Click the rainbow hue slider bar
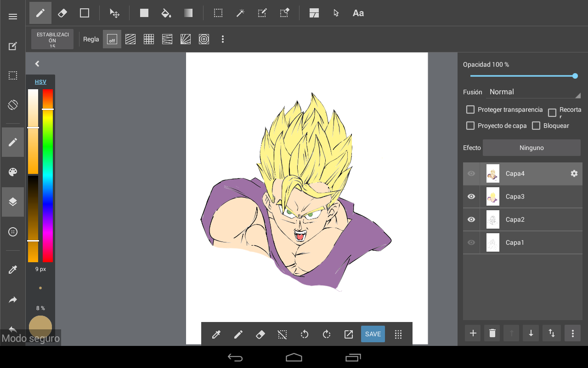This screenshot has width=588, height=368. click(48, 184)
